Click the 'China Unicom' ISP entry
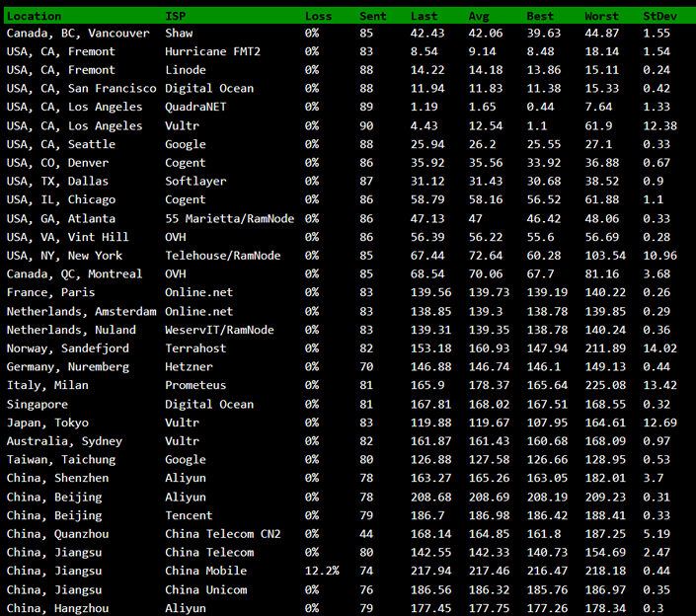The image size is (696, 616). pyautogui.click(x=206, y=589)
